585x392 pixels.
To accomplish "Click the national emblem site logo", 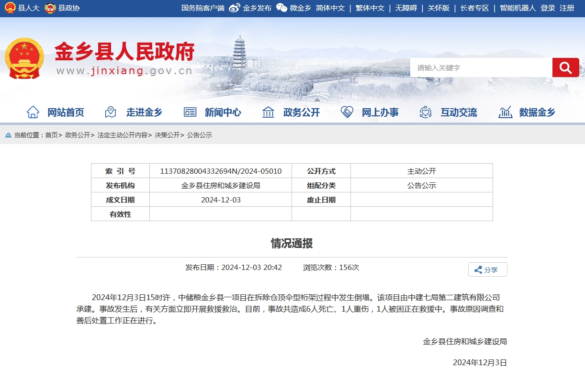I will point(24,58).
